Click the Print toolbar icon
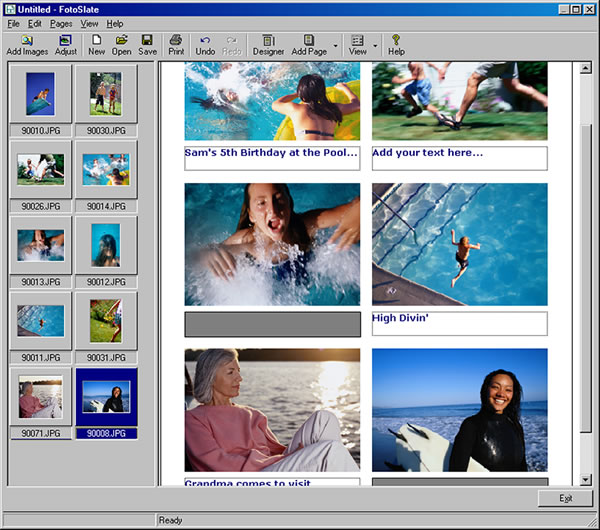 tap(176, 40)
